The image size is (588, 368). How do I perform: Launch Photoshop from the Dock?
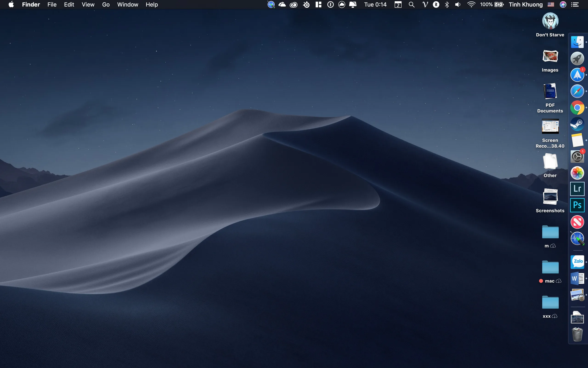point(577,205)
